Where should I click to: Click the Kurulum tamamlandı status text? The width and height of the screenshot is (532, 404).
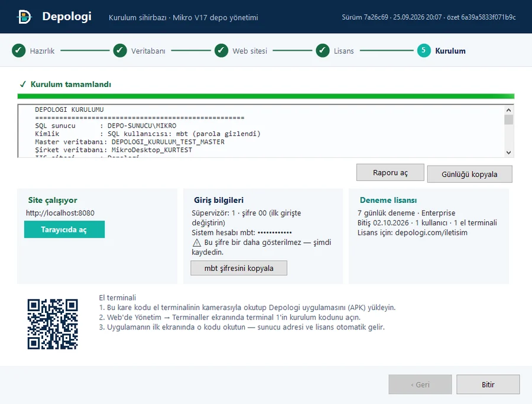70,84
